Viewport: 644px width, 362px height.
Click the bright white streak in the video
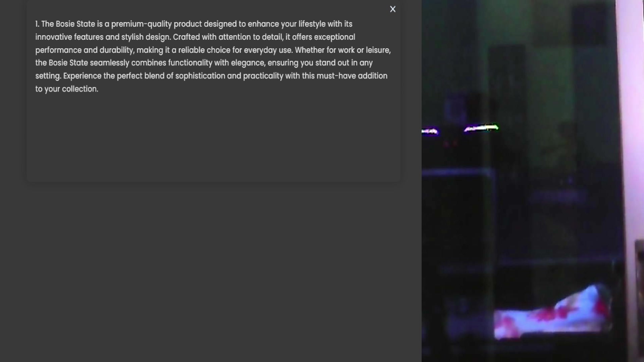click(481, 128)
